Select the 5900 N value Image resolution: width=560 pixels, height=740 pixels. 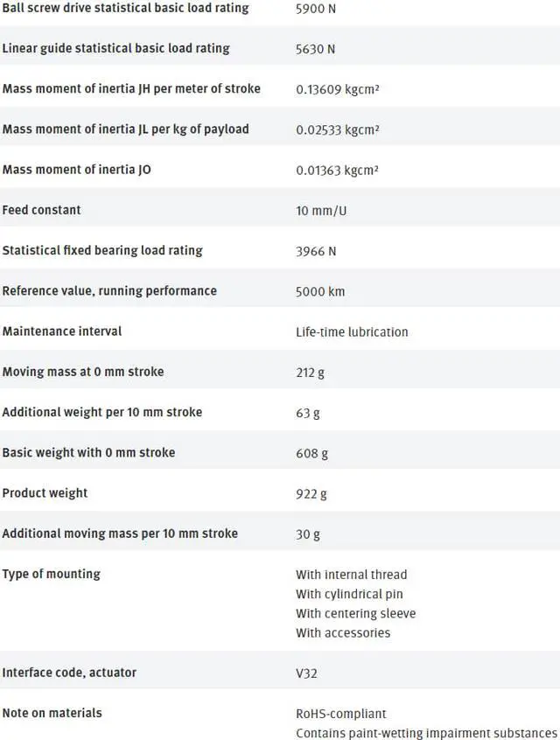click(315, 9)
